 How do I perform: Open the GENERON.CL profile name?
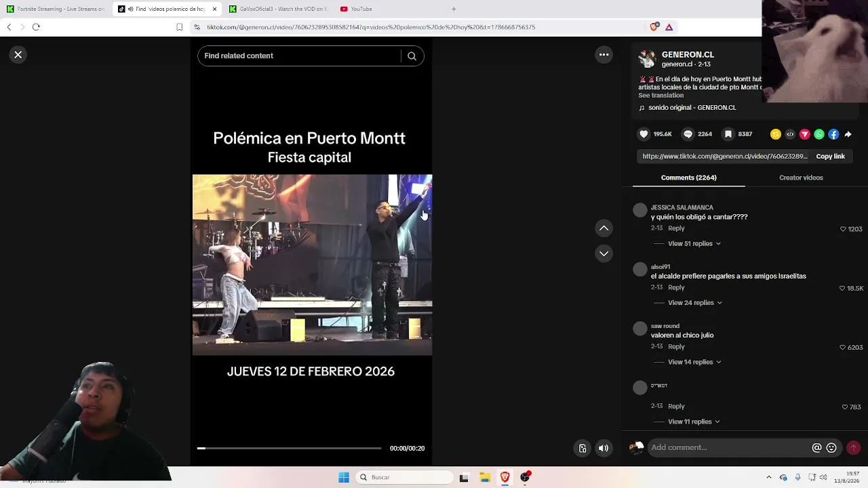pos(688,54)
